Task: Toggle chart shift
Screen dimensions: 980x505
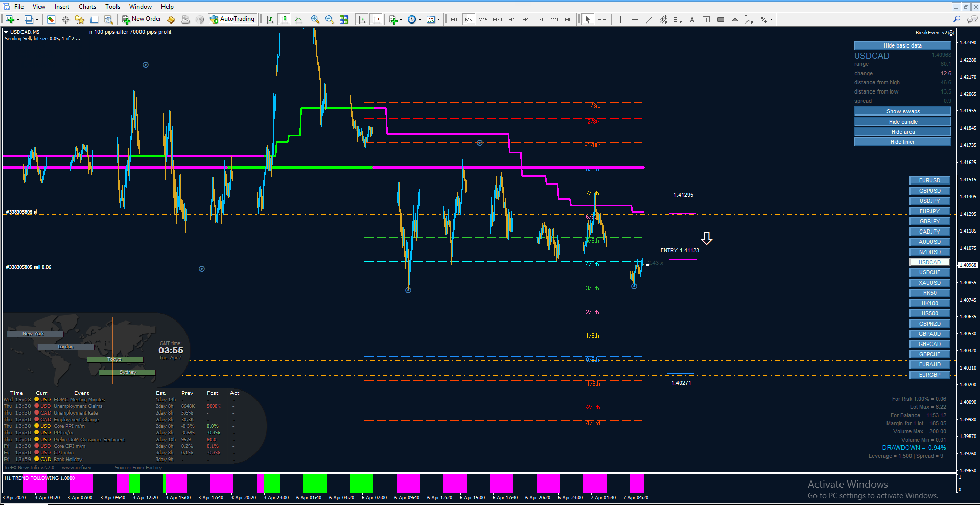Action: pyautogui.click(x=376, y=19)
